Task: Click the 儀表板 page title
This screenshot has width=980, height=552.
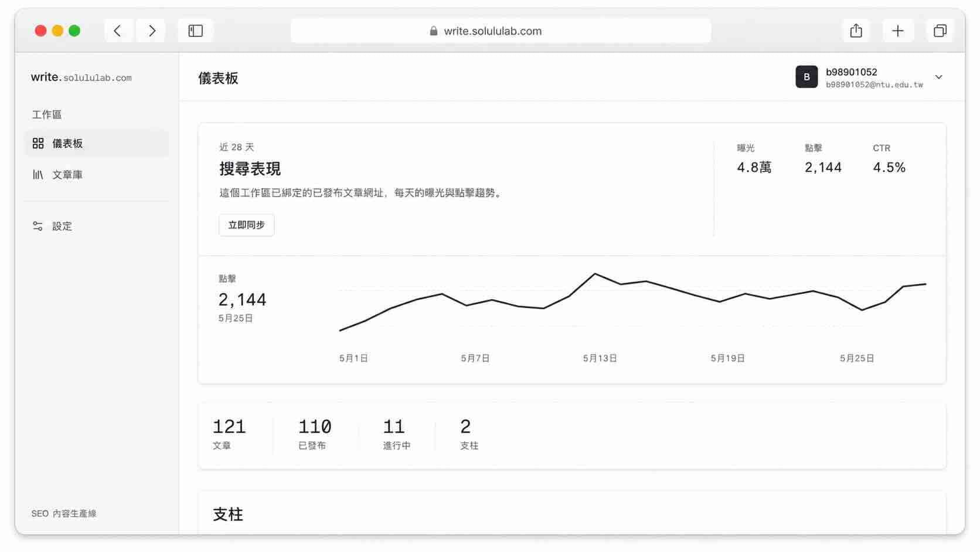Action: 218,79
